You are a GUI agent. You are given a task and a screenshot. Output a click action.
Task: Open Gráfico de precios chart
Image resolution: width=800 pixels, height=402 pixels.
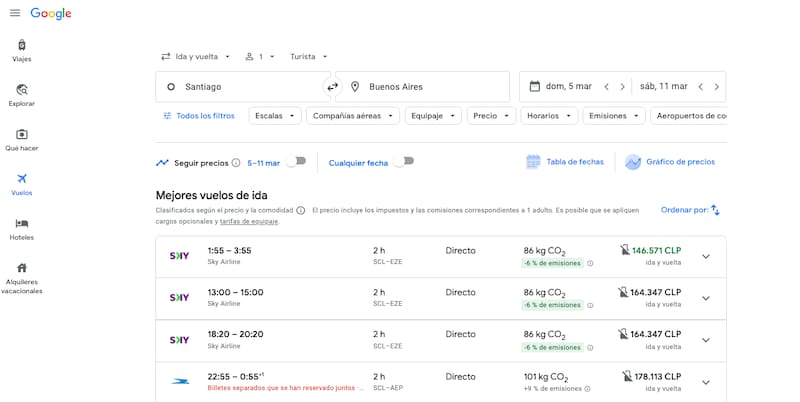click(670, 162)
